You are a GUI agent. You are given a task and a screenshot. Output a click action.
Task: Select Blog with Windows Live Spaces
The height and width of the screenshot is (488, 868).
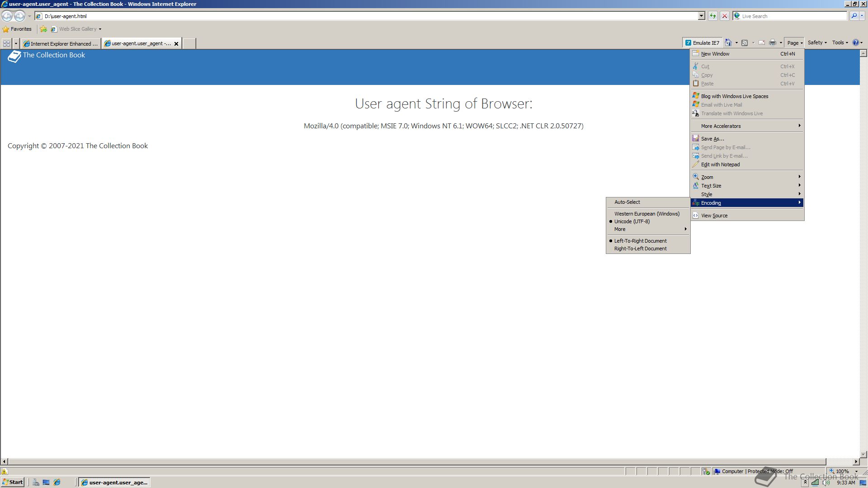[x=747, y=96]
